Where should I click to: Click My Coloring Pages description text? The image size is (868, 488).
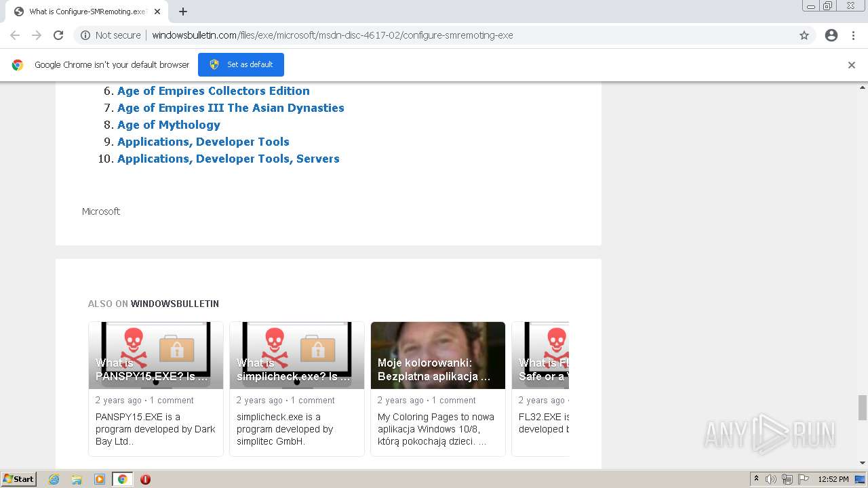click(436, 429)
